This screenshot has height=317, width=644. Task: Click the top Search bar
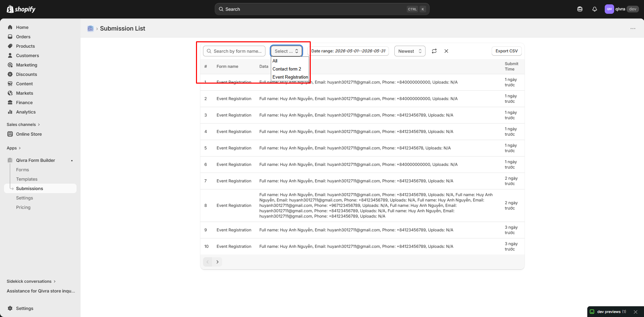pos(322,9)
